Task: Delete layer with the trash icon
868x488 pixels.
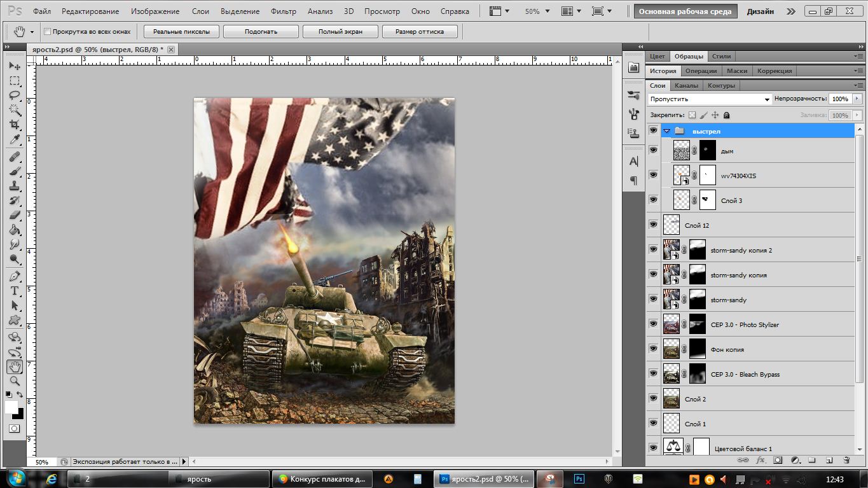Action: coord(846,459)
